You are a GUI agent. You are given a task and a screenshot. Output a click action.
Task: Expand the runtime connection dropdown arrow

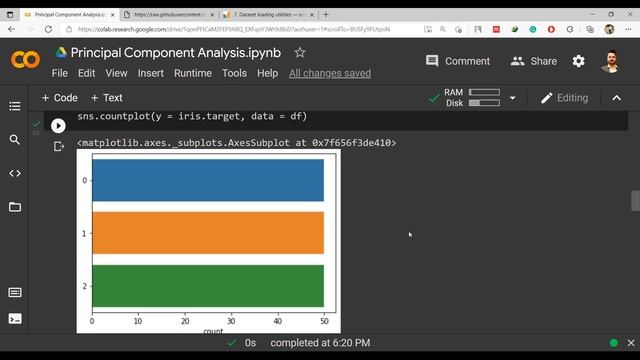pos(513,98)
